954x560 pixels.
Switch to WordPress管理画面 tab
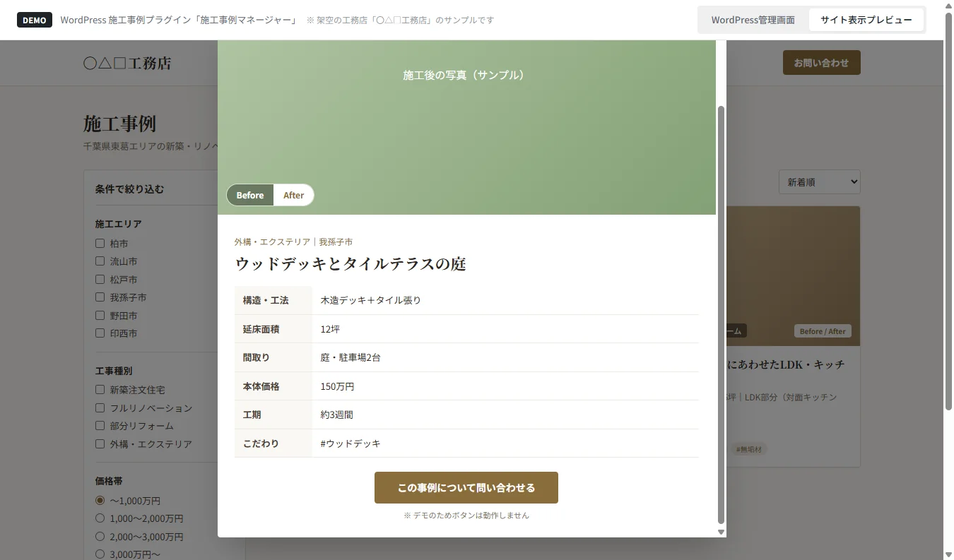(x=753, y=20)
